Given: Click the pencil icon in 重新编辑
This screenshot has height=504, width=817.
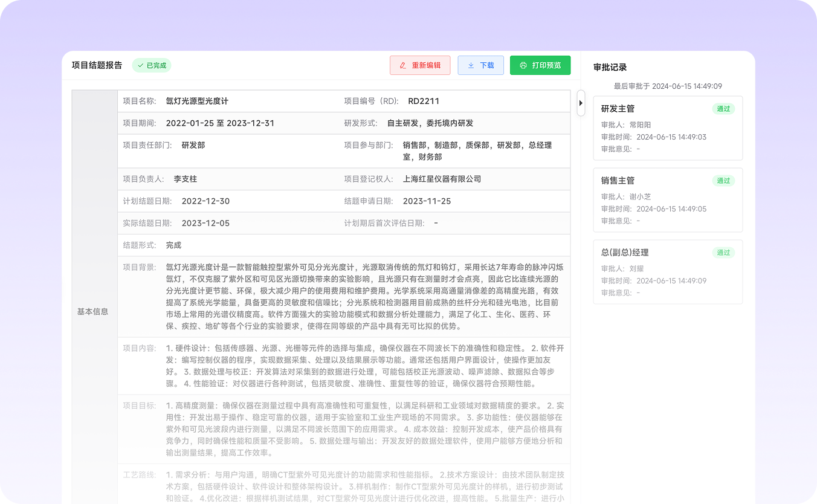Looking at the screenshot, I should tap(402, 65).
